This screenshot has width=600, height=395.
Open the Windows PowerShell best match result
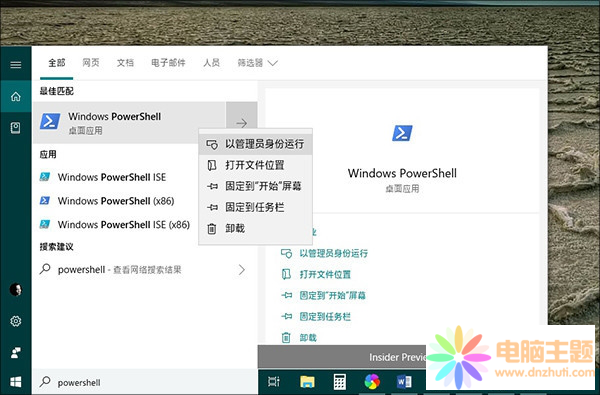point(129,123)
